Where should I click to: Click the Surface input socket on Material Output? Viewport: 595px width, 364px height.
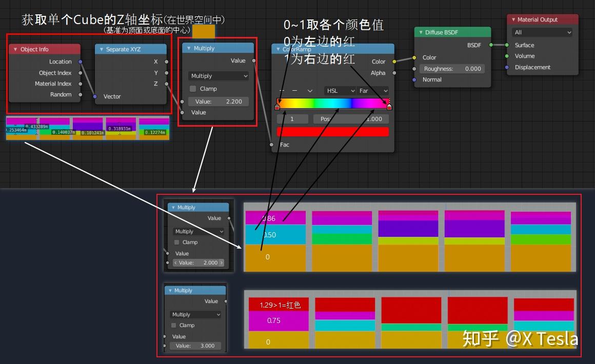pyautogui.click(x=506, y=45)
